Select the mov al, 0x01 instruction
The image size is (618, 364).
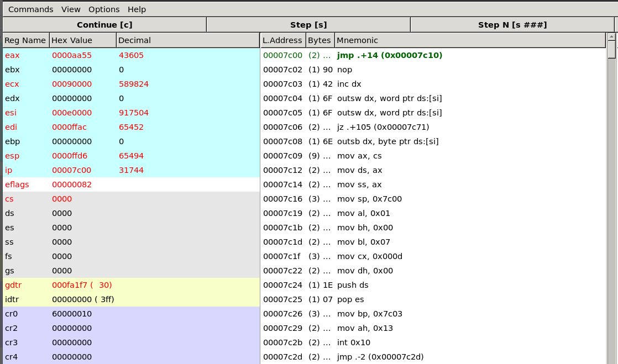[433, 213]
